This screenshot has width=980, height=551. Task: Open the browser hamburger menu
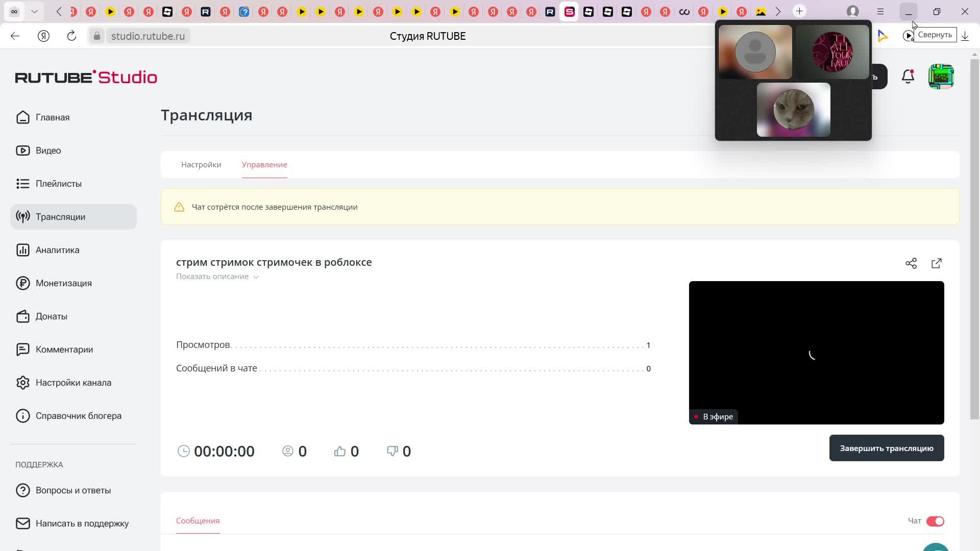pos(880,11)
